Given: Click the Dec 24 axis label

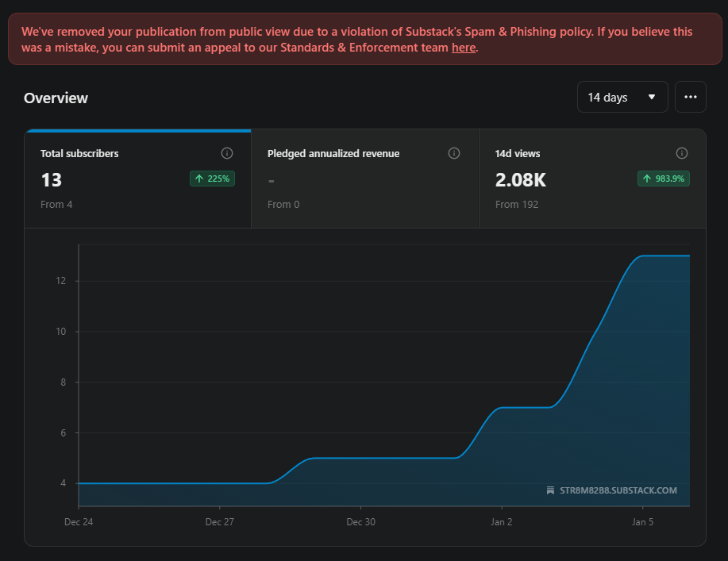Looking at the screenshot, I should tap(79, 522).
